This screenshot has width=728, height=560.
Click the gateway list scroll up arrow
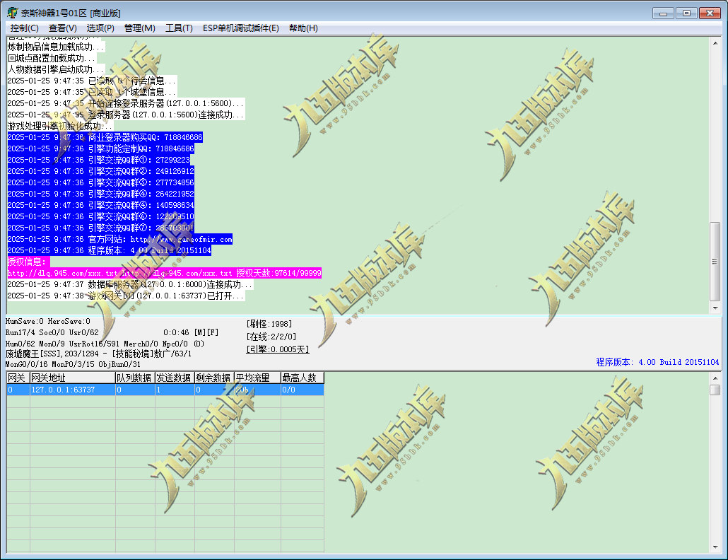coord(715,378)
